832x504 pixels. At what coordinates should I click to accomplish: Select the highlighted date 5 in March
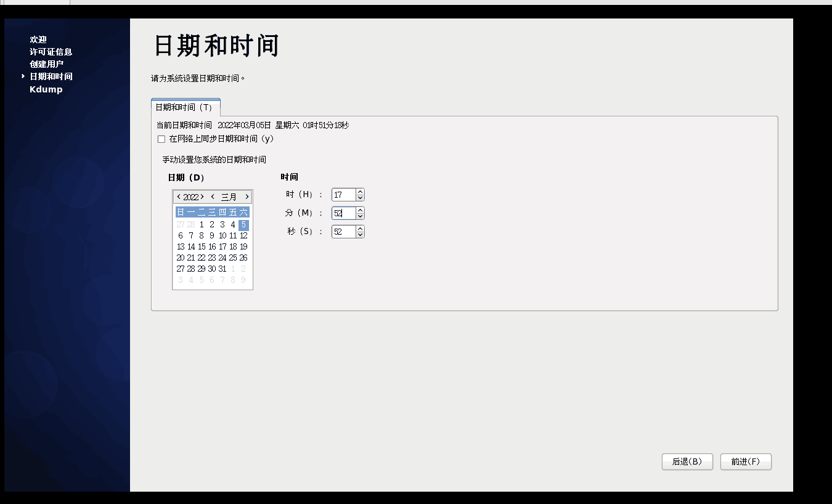click(x=243, y=224)
